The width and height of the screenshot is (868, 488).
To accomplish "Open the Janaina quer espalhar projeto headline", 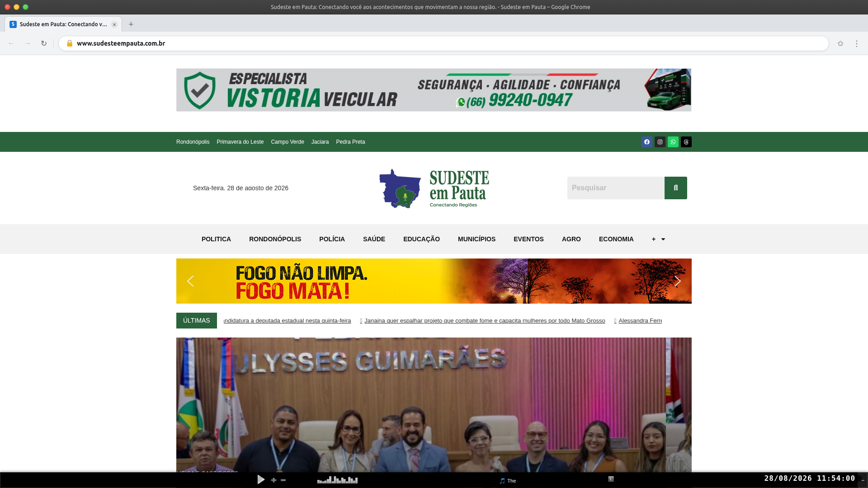I will pos(485,321).
